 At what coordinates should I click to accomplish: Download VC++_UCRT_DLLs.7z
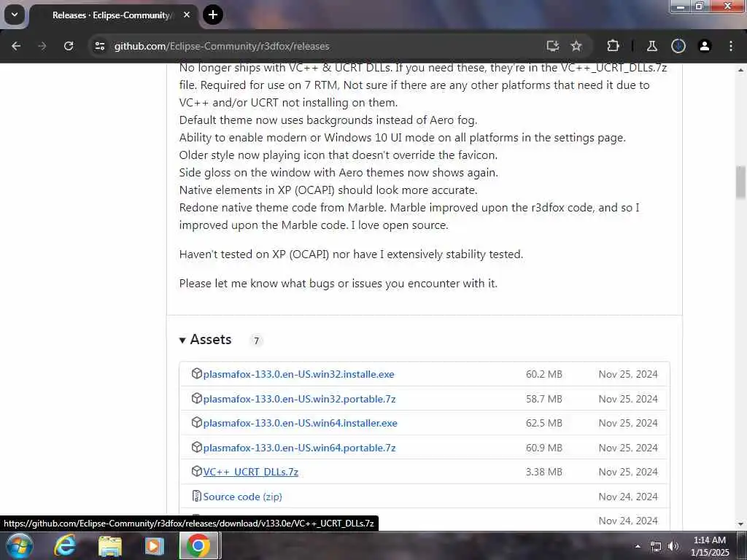pos(251,472)
